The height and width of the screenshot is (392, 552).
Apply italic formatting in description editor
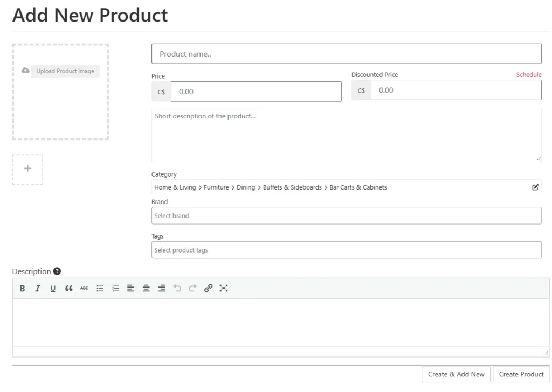(x=38, y=288)
